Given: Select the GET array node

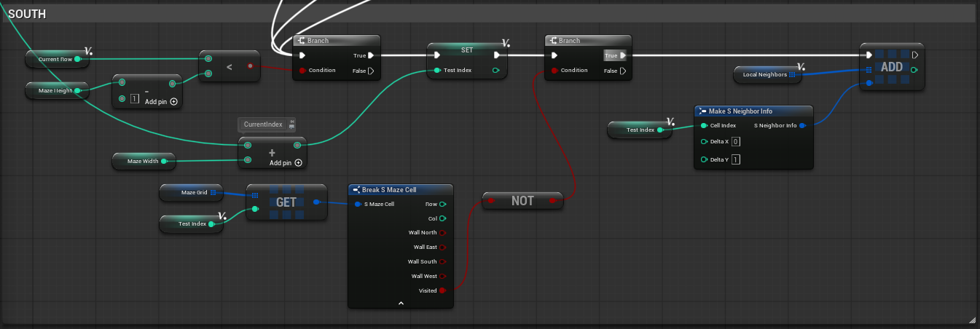Looking at the screenshot, I should [286, 202].
